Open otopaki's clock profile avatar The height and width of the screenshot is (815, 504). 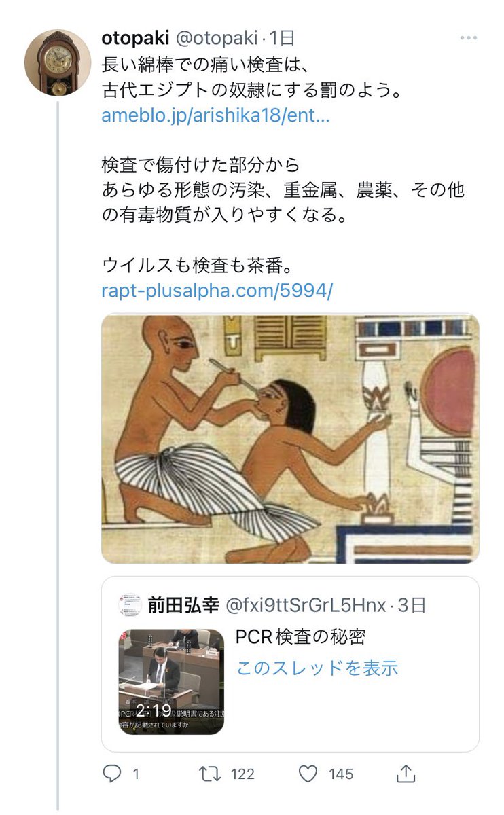(58, 62)
